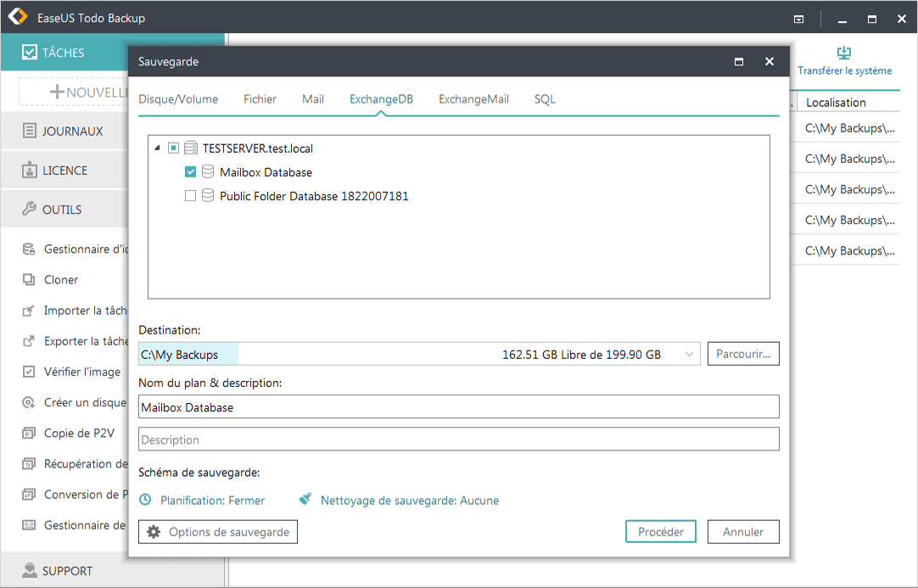Collapse the TESTSERVER.test.local tree node

coord(156,147)
